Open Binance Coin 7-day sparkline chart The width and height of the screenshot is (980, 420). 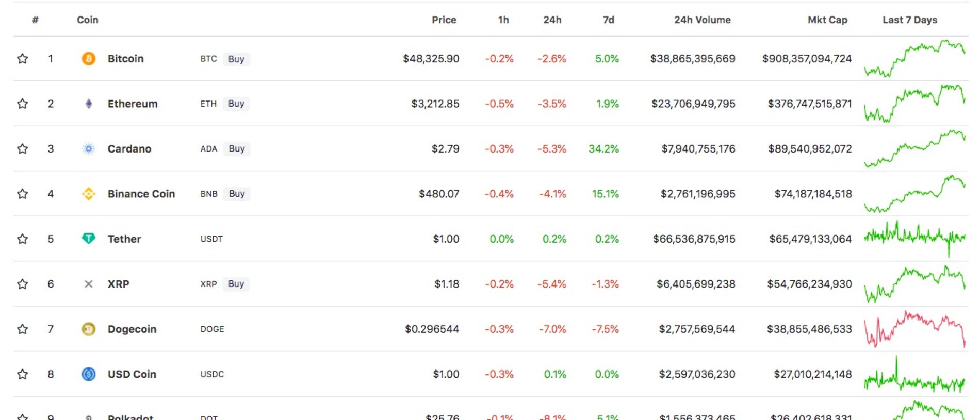[x=914, y=194]
